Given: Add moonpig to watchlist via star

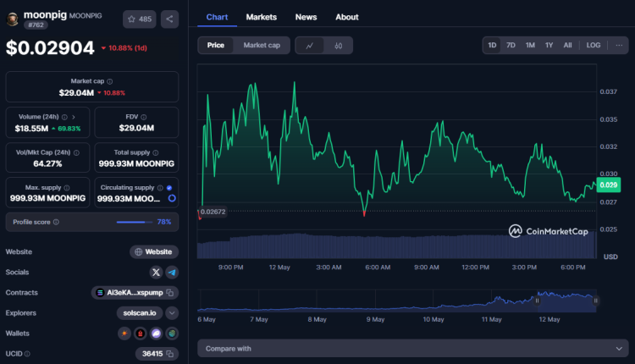Looking at the screenshot, I should 139,19.
